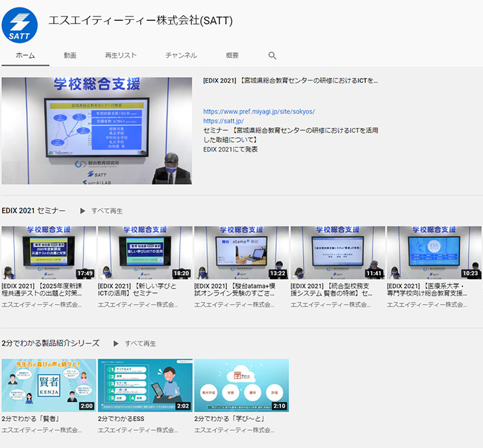Open title 駿台atama+模試オンライン受験
Screen dimensions: 483x448
click(235, 290)
